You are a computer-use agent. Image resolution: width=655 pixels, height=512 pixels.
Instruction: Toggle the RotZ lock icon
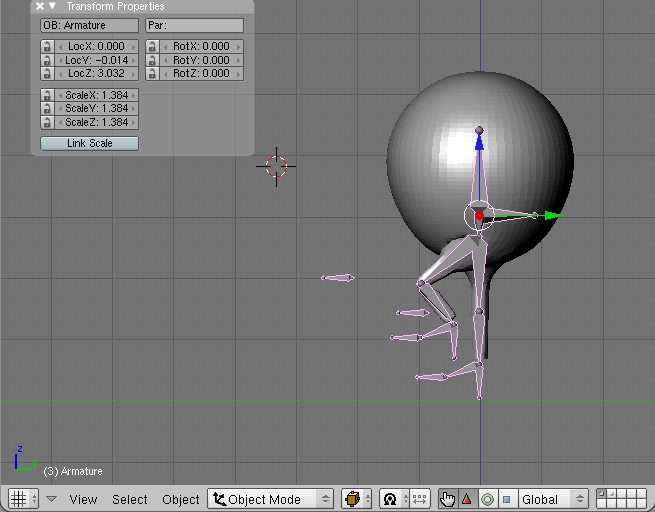(152, 74)
